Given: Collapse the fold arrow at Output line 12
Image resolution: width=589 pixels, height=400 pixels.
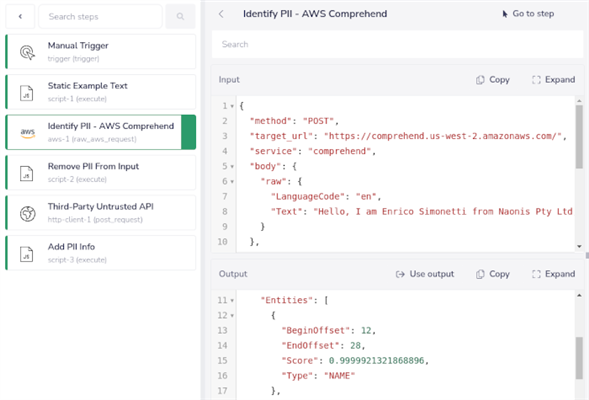Looking at the screenshot, I should (232, 315).
